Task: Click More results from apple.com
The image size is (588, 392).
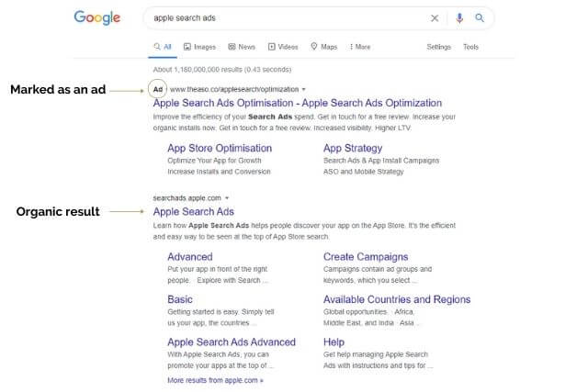Action: pos(215,380)
